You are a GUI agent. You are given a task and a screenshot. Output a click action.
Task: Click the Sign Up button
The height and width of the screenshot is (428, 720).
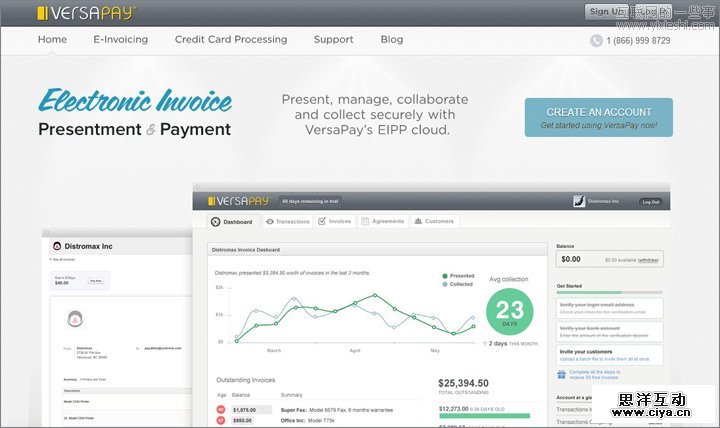[606, 11]
